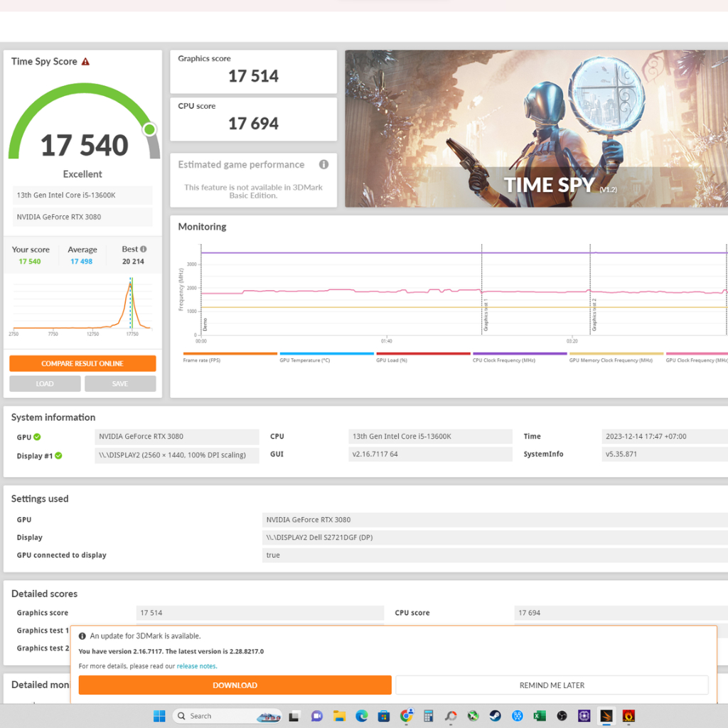Click the green checkmark beside GPU label

37,437
